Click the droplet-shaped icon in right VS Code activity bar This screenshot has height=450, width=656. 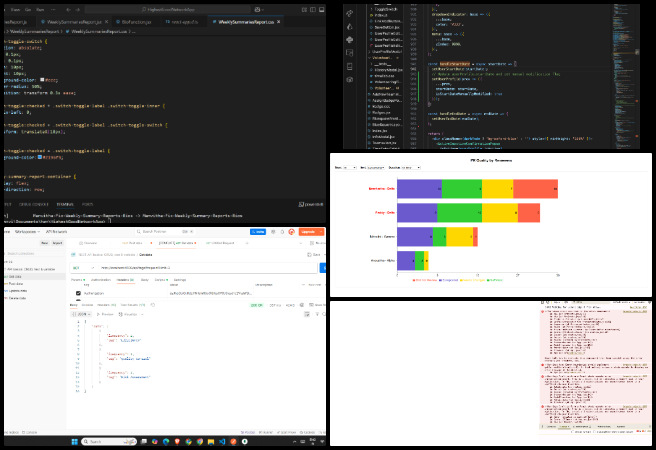(x=349, y=27)
